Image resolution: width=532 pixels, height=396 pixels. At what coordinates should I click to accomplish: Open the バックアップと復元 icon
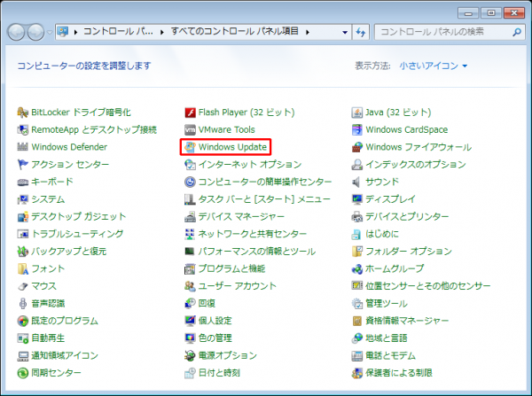[22, 252]
